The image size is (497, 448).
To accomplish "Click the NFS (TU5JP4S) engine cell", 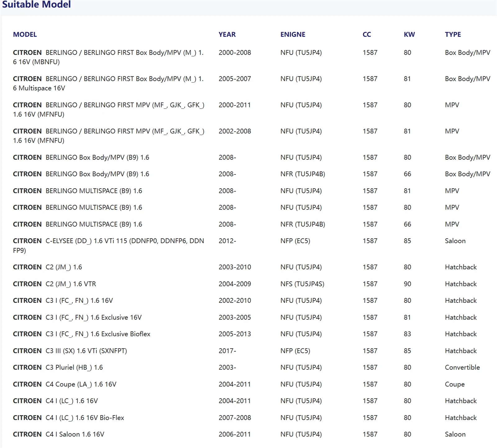I will (302, 284).
